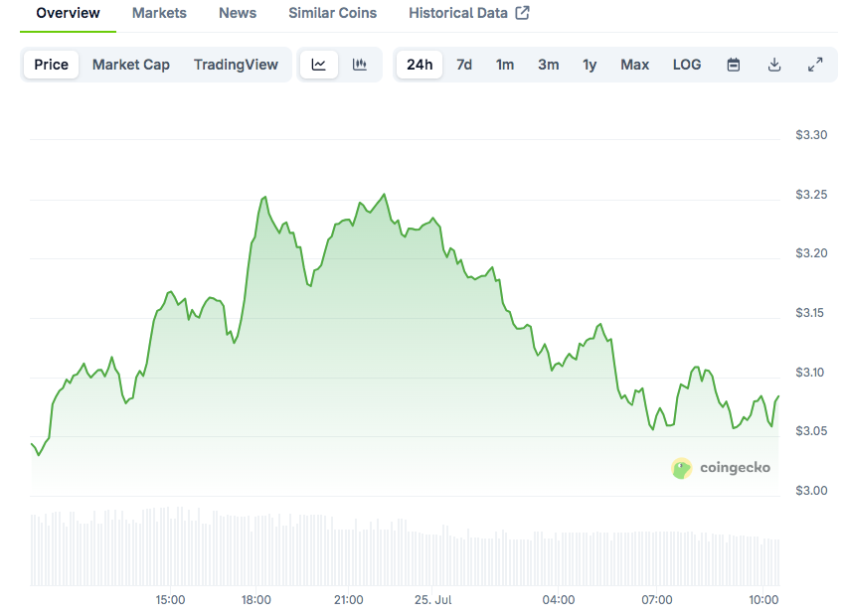
Task: Switch chart to Market Cap
Action: [131, 65]
